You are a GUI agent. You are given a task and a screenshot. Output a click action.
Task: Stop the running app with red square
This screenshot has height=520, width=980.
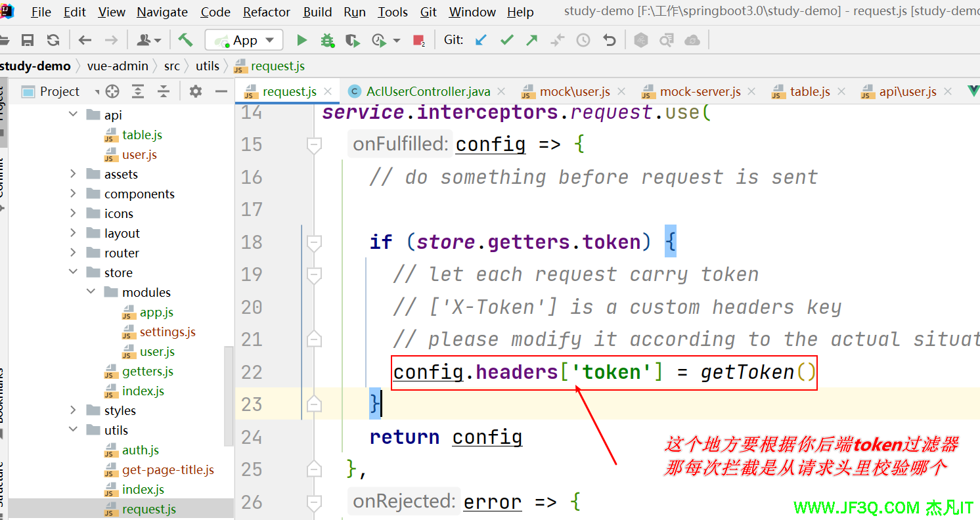click(x=418, y=41)
